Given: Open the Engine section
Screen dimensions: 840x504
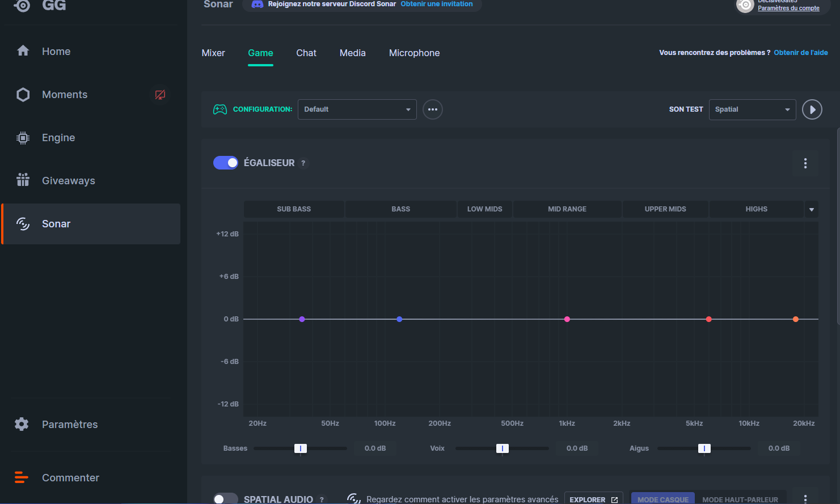Looking at the screenshot, I should coord(58,138).
